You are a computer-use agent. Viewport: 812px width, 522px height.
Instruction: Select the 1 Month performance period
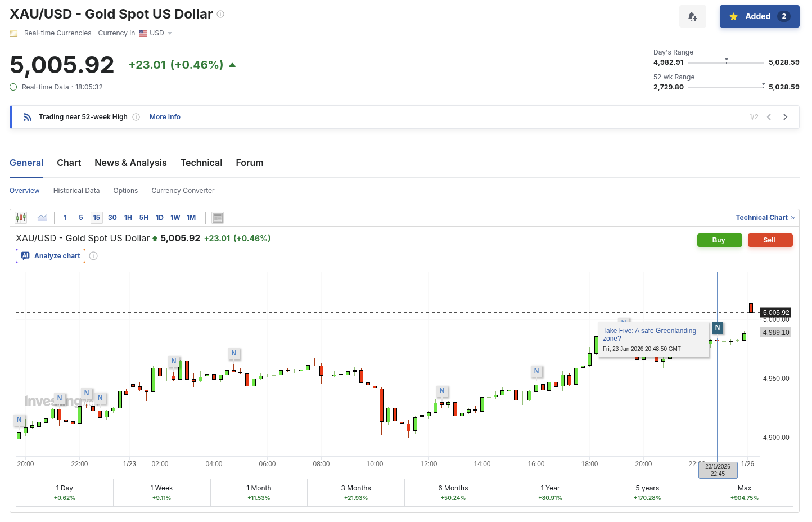click(259, 493)
